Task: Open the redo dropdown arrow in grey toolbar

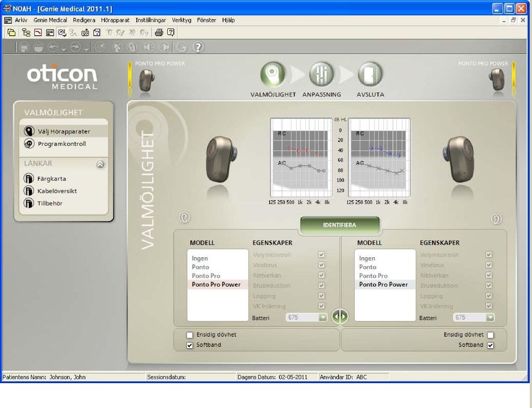Action: (86, 50)
